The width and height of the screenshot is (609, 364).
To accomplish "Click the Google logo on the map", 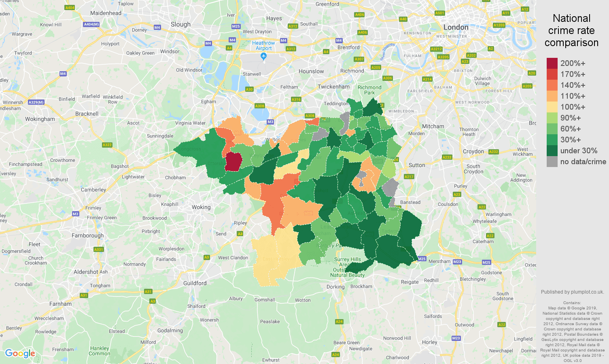I will 20,354.
